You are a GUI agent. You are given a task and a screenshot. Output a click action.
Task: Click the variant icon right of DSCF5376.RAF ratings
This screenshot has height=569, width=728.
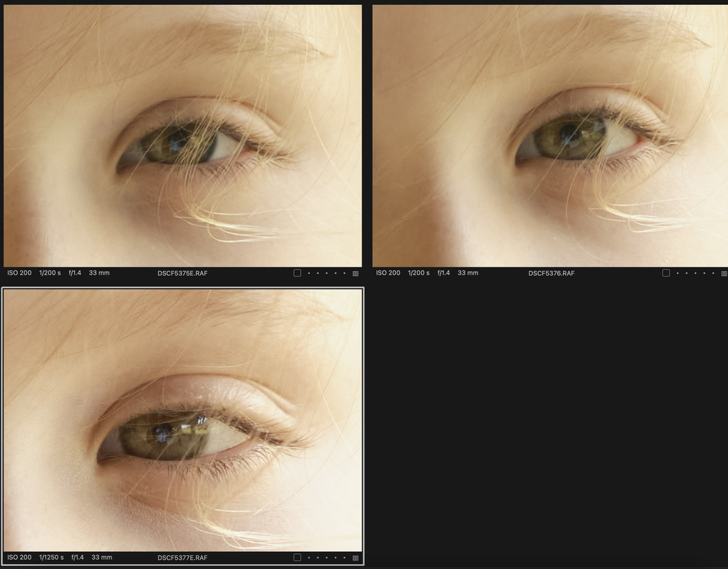click(x=724, y=273)
